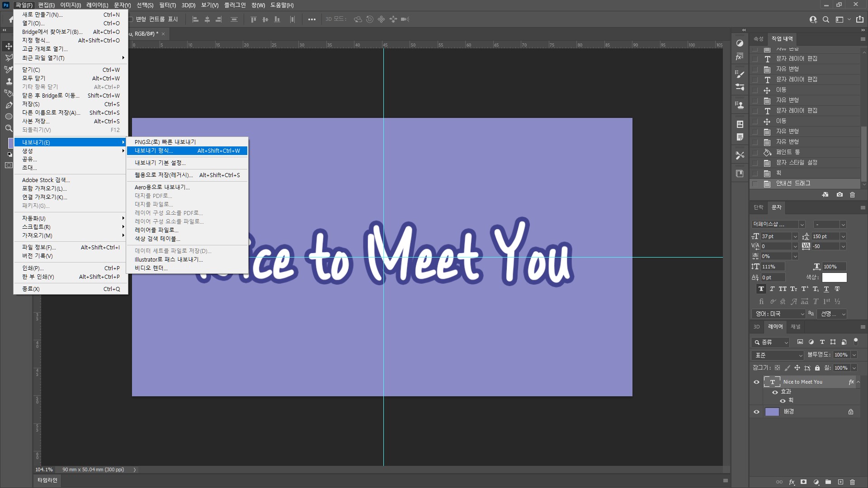The height and width of the screenshot is (488, 868).
Task: Toggle the layer filter on/off switch
Action: click(x=856, y=341)
